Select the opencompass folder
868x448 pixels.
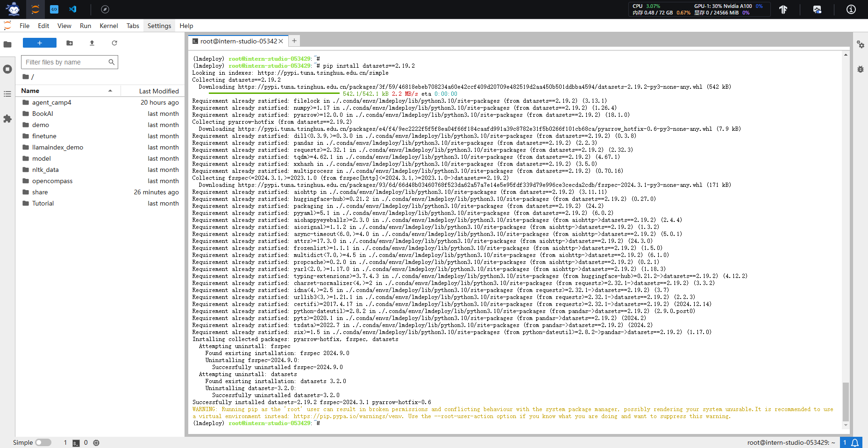100,181
